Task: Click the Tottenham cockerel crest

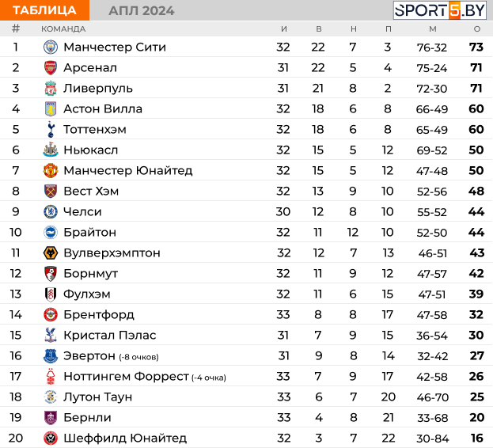Action: (x=51, y=129)
